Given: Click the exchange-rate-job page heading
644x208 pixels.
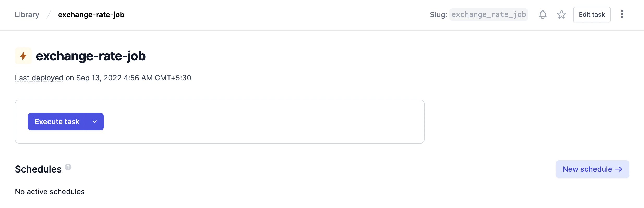Looking at the screenshot, I should coord(91,56).
